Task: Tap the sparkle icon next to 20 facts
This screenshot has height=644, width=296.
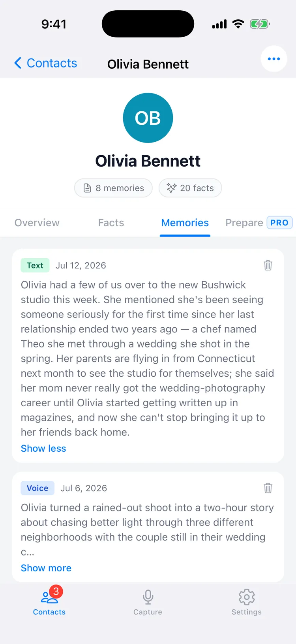Action: pos(171,188)
